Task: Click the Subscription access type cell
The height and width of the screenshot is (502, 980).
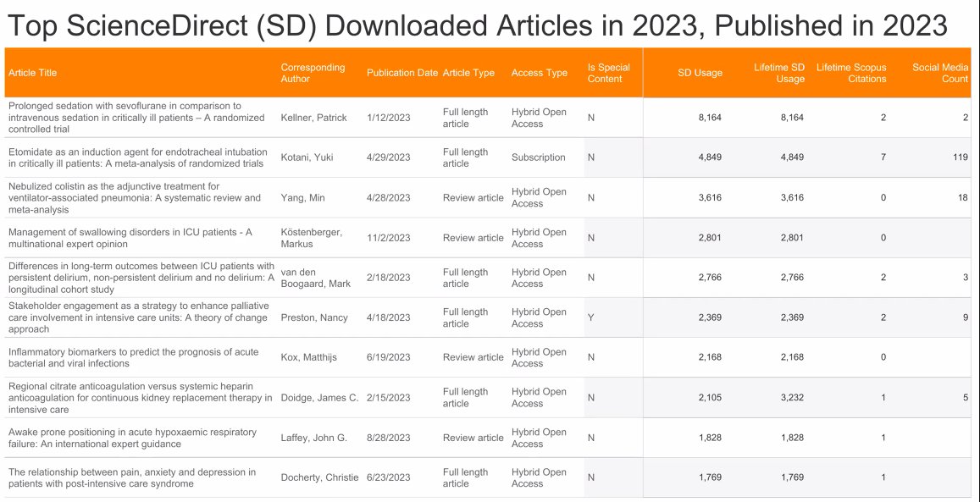Action: pyautogui.click(x=538, y=157)
